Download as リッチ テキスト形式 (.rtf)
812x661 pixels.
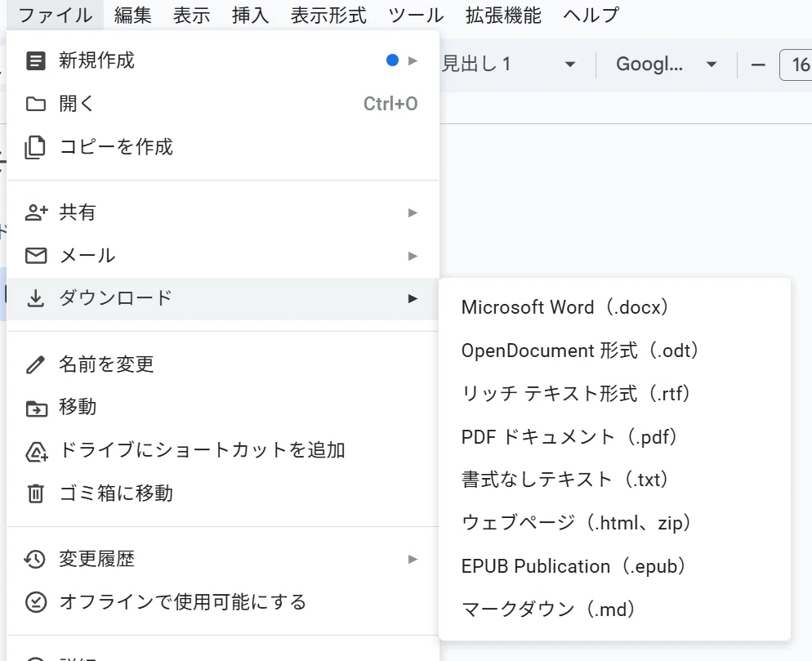coord(614,394)
